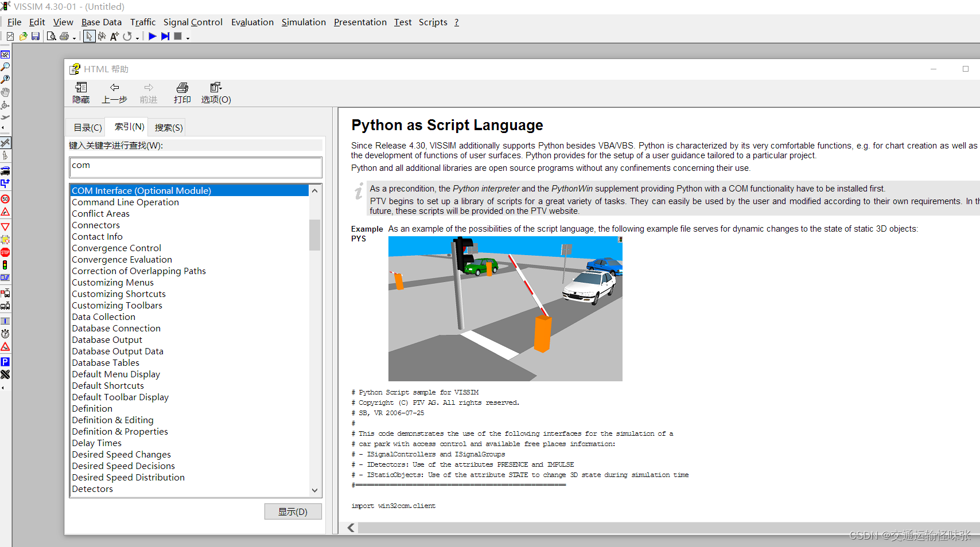Select the routes tool icon
The height and width of the screenshot is (547, 980).
pyautogui.click(x=5, y=183)
